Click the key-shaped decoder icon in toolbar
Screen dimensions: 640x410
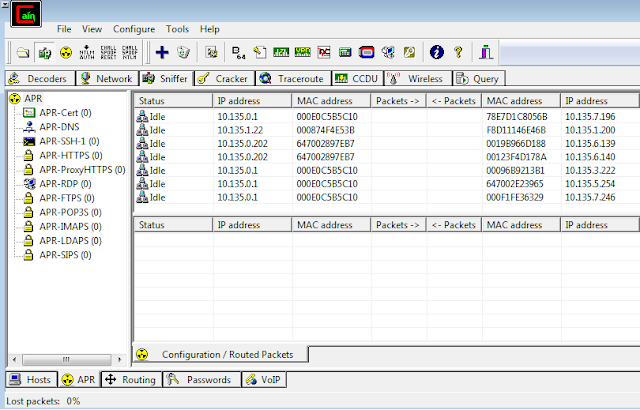(x=409, y=52)
